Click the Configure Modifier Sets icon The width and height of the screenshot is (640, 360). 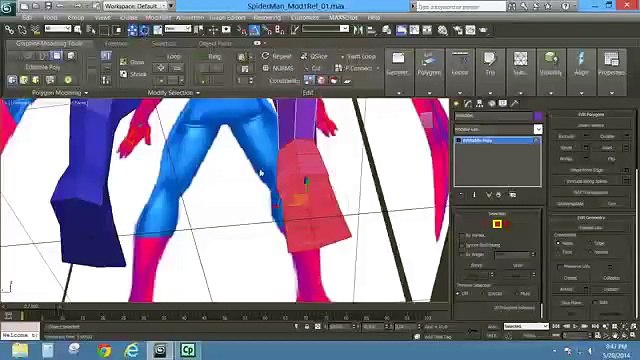(513, 195)
